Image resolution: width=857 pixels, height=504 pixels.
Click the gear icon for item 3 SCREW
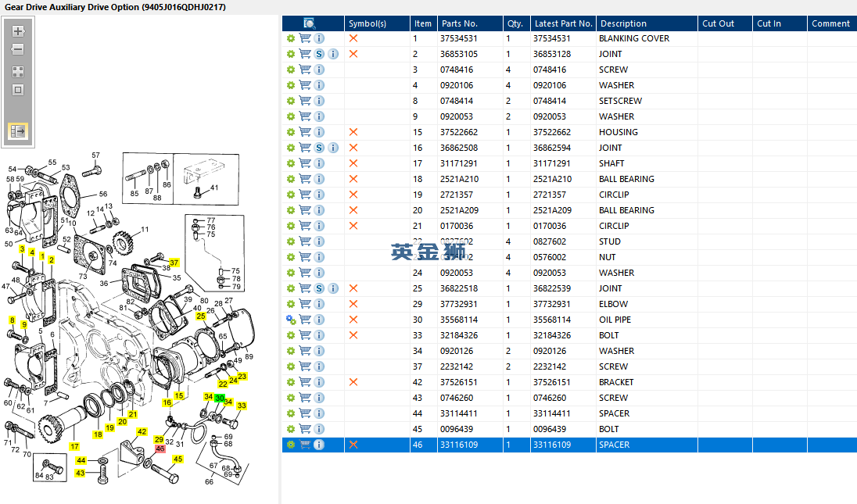pos(291,70)
